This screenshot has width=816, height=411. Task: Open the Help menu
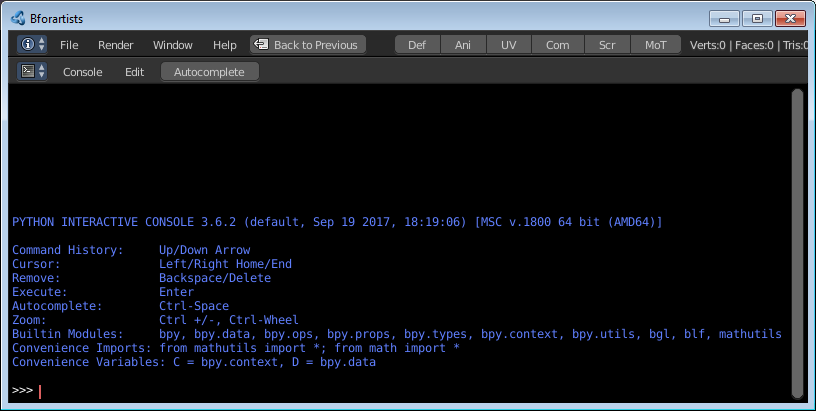coord(225,45)
